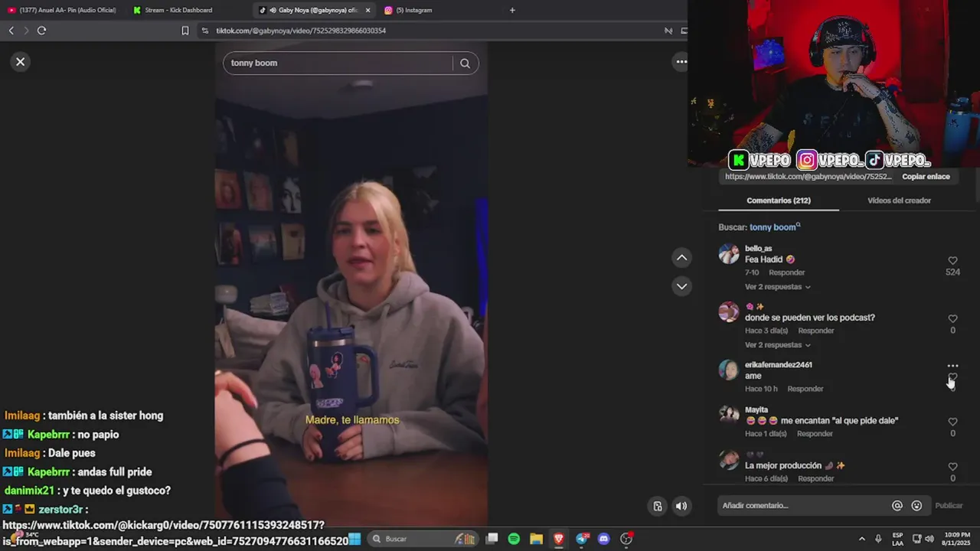Open three-dot menu on erikafernandez2461 comment
The image size is (980, 551).
pos(952,366)
